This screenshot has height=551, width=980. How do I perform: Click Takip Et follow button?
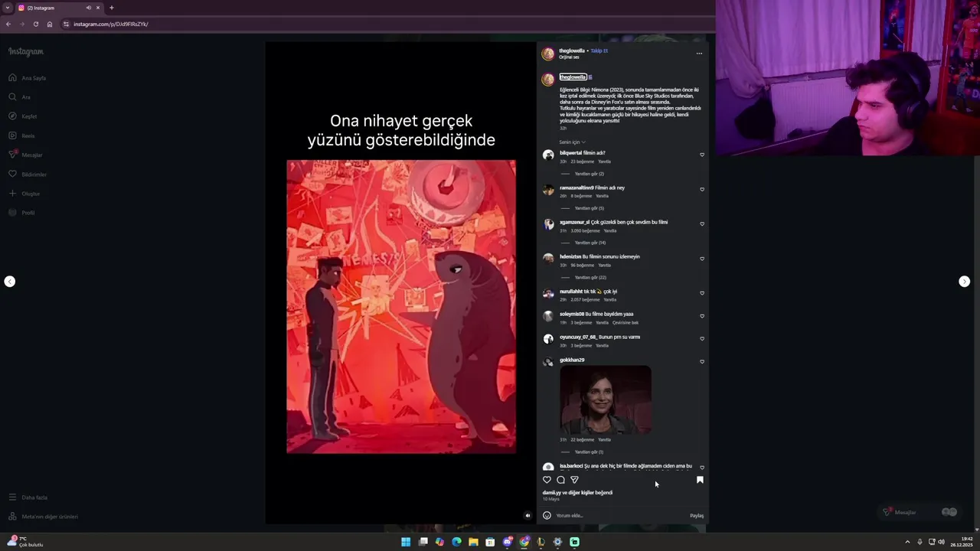tap(599, 51)
